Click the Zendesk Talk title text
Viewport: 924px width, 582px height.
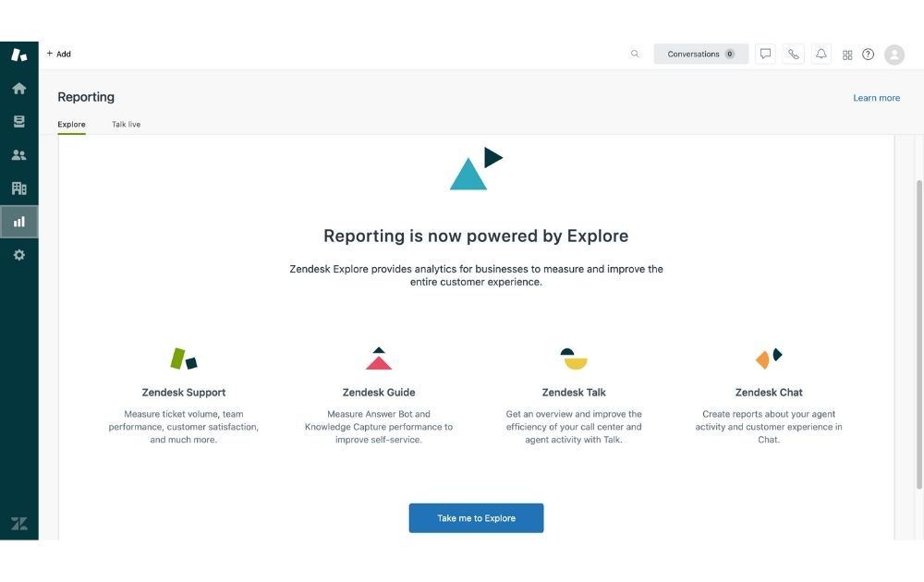point(574,393)
